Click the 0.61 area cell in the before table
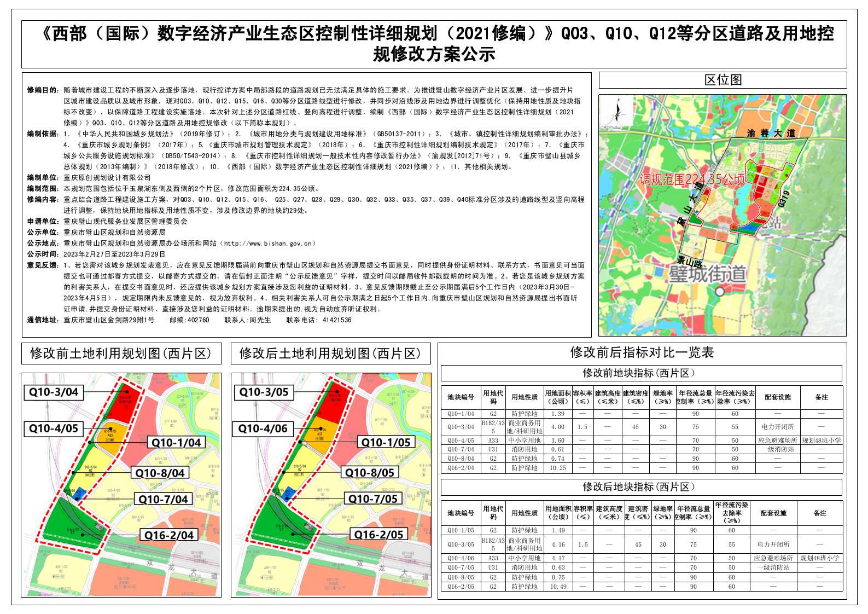This screenshot has height=614, width=868. 558,449
